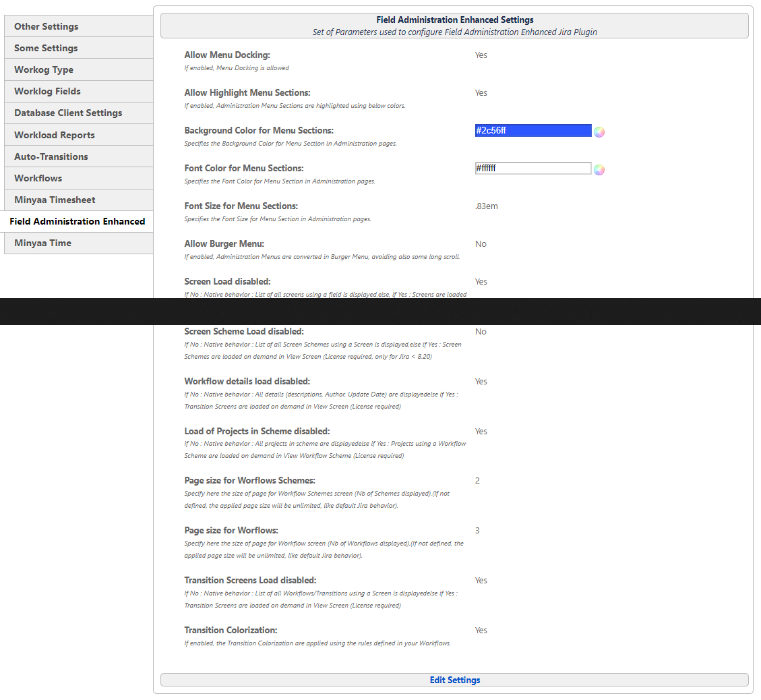
Task: Click the Menu Docking description text
Action: click(x=237, y=68)
